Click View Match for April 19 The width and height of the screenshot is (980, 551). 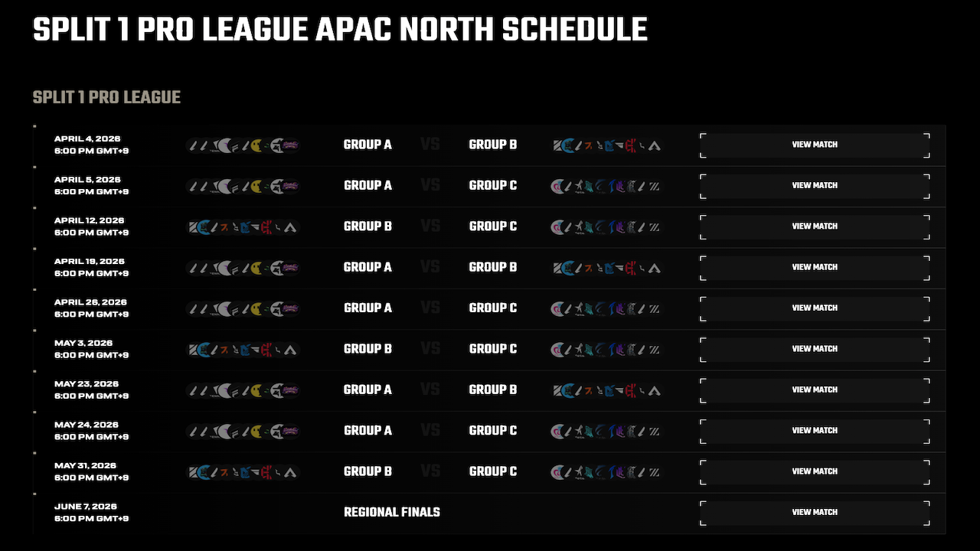(x=815, y=267)
